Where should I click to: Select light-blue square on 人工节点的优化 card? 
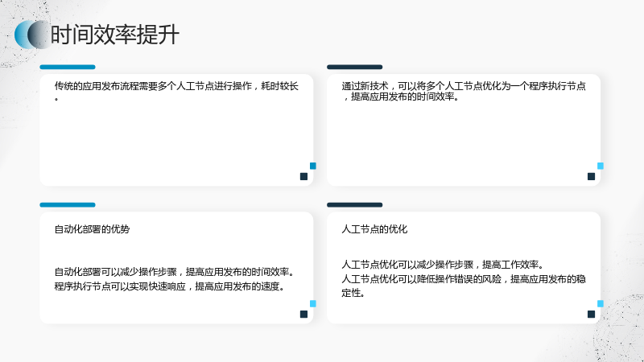click(x=601, y=304)
